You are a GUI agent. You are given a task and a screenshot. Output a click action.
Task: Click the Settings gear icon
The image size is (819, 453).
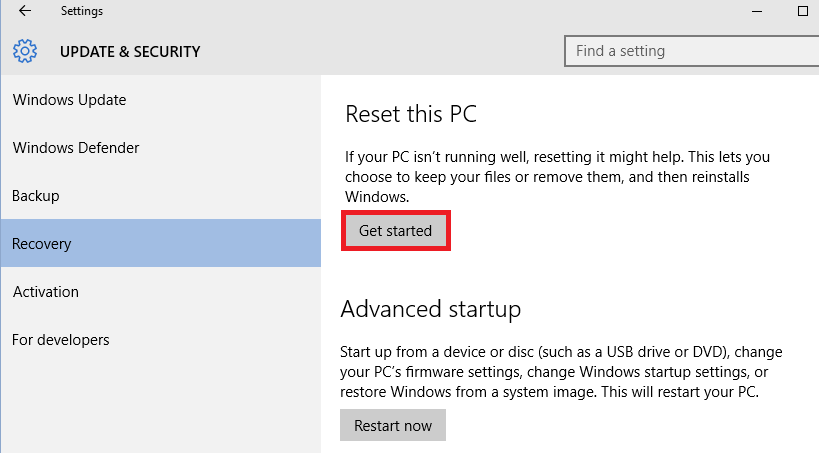25,51
